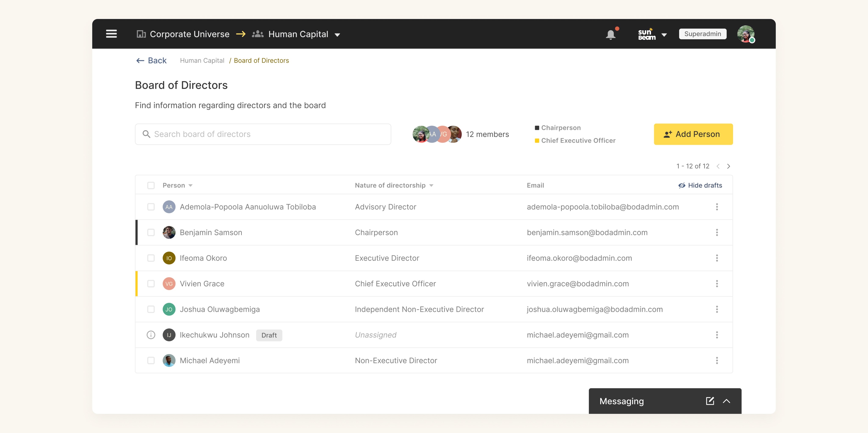
Task: Compose new message from Messaging bar
Action: pyautogui.click(x=710, y=401)
